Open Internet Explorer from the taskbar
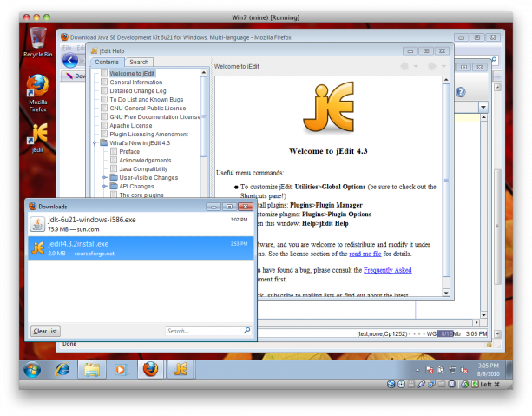The image size is (532, 416). [x=62, y=369]
